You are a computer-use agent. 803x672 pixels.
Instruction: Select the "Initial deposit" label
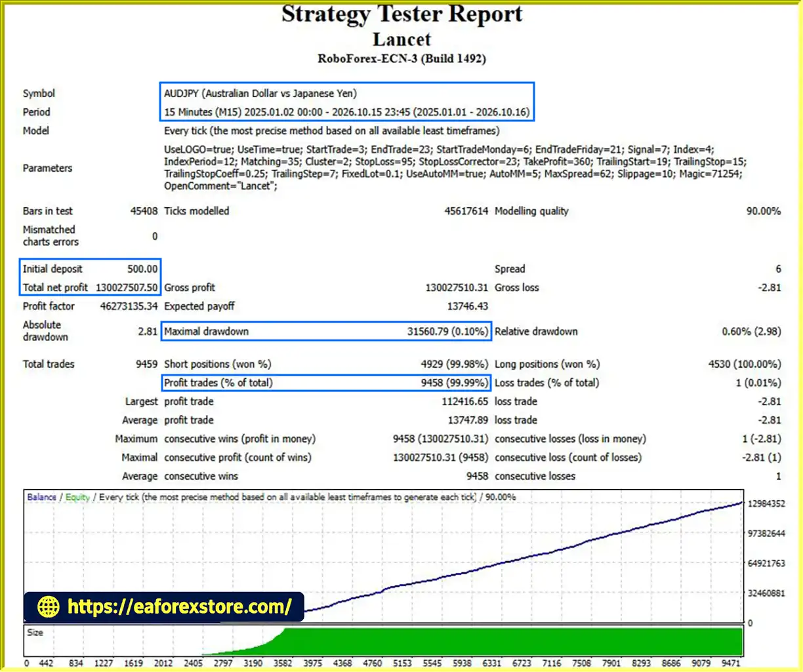coord(52,269)
